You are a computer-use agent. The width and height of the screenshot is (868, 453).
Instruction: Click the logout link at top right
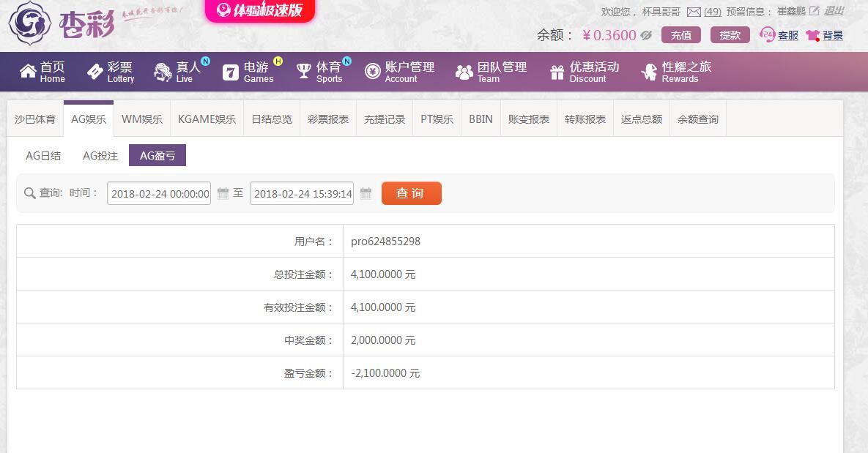[x=834, y=11]
